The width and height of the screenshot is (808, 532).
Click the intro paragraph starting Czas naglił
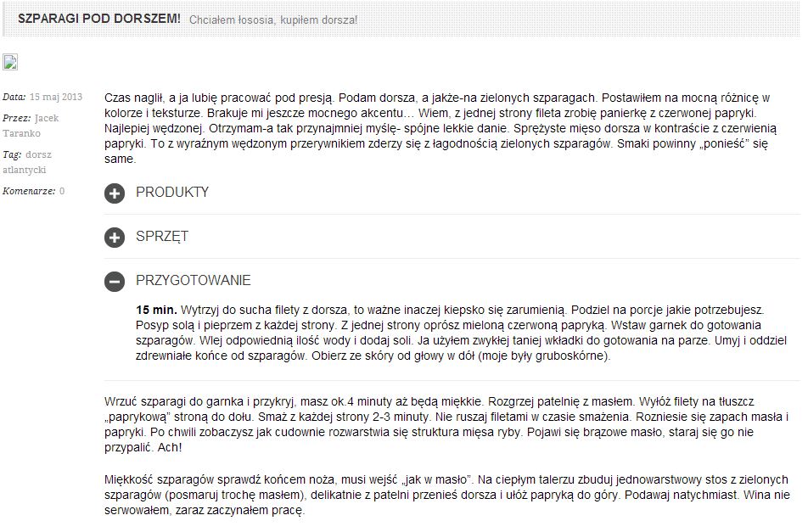click(440, 128)
